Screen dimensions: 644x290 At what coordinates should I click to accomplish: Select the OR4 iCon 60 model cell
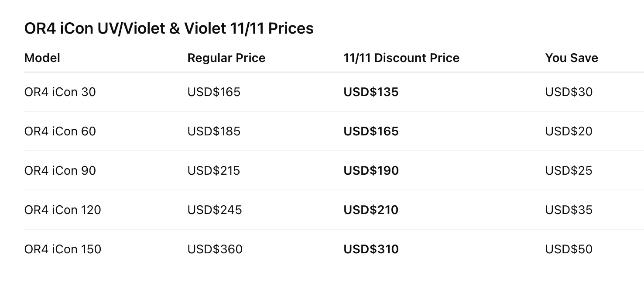coord(60,131)
